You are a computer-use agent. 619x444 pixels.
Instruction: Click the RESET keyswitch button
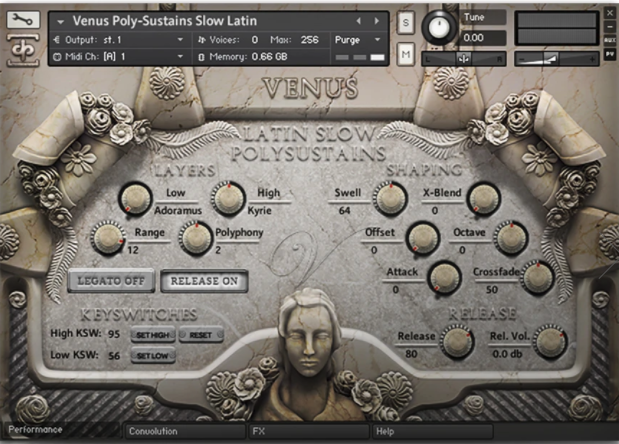pos(201,335)
